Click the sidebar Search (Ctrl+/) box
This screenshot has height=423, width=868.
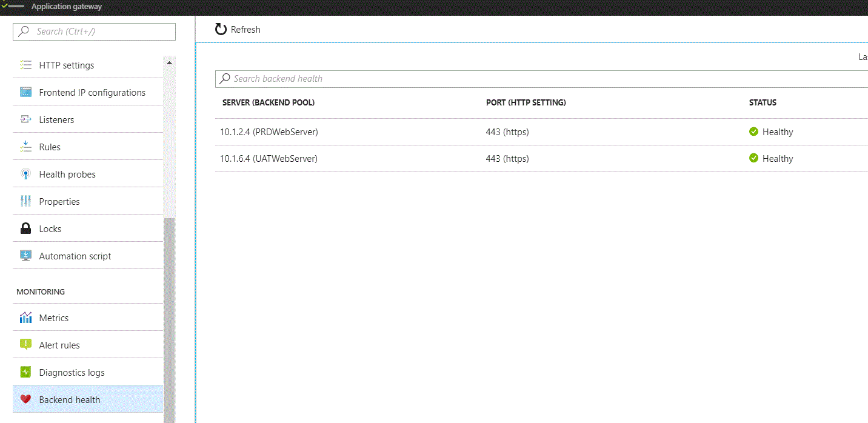tap(94, 32)
